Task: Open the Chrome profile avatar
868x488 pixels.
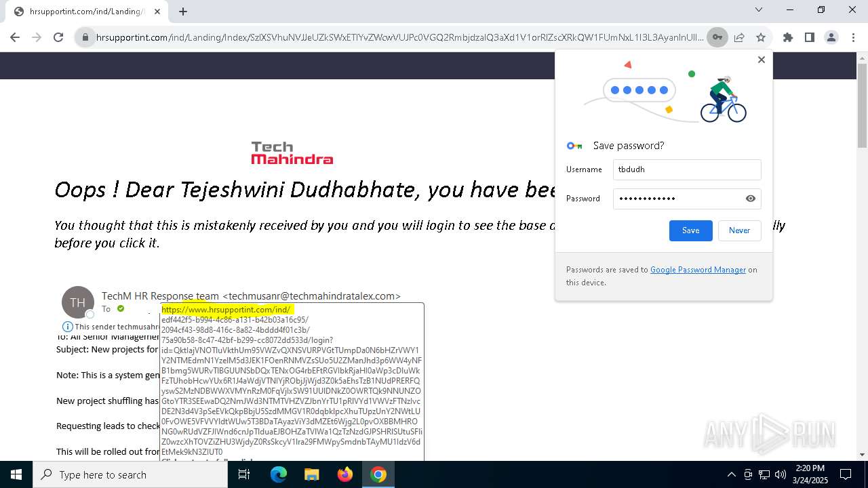Action: pos(831,37)
